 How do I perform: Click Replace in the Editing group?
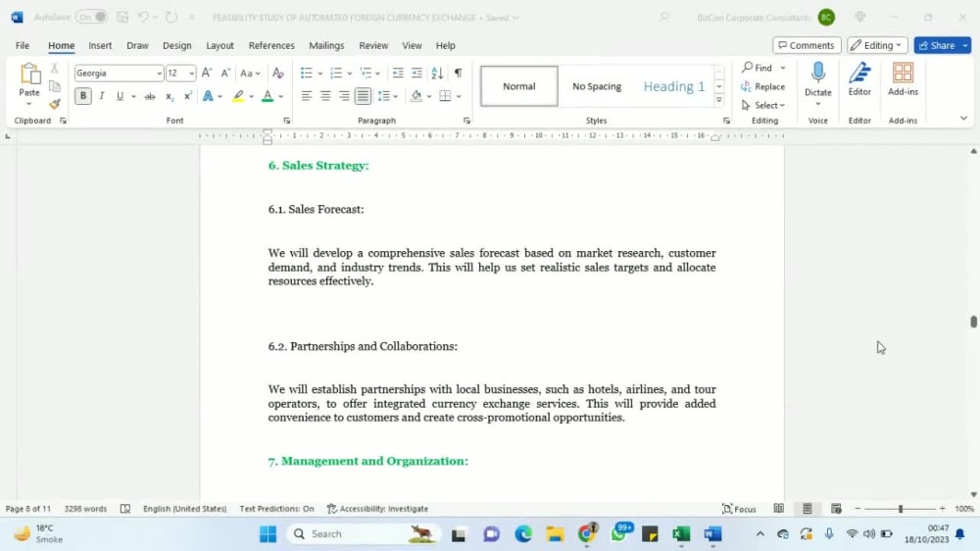(x=762, y=87)
